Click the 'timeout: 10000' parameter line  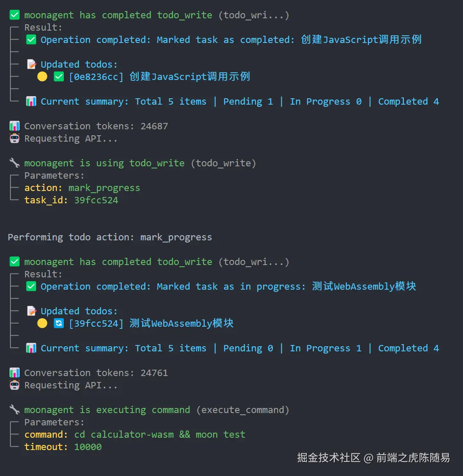(63, 447)
